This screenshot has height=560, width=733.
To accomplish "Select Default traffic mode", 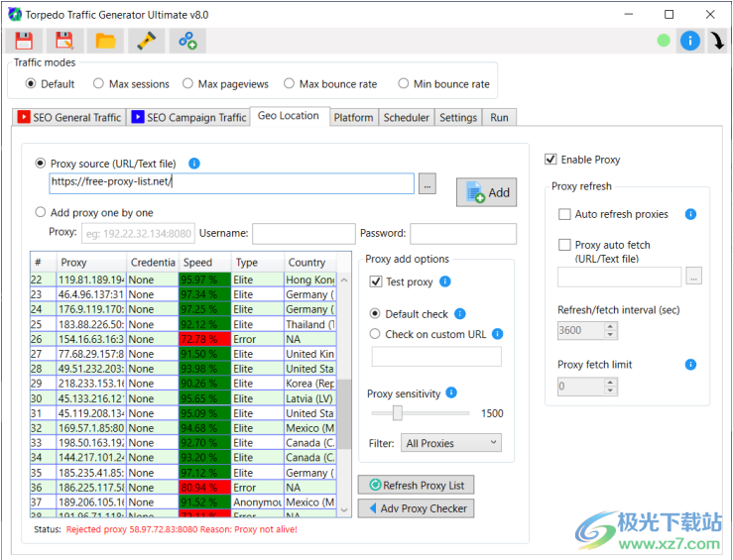I will pyautogui.click(x=31, y=83).
